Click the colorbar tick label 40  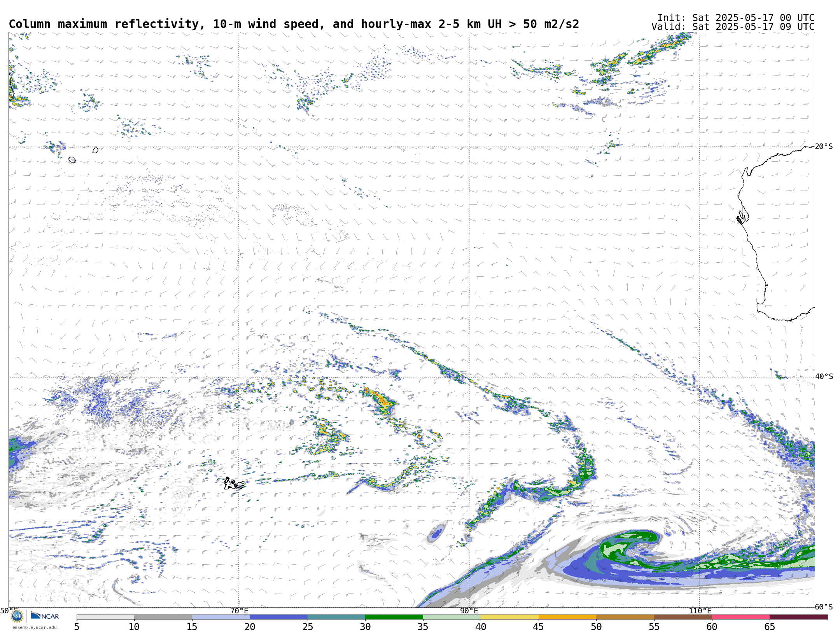[481, 627]
